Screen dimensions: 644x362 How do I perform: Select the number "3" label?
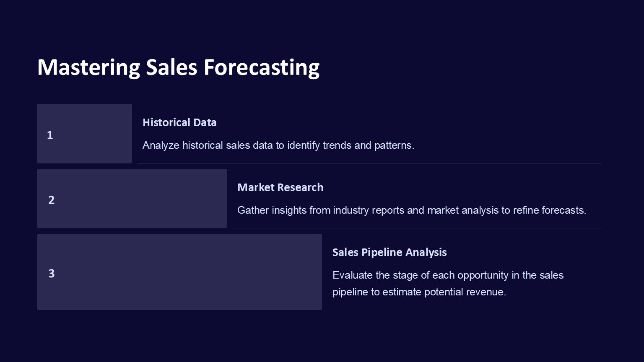51,273
